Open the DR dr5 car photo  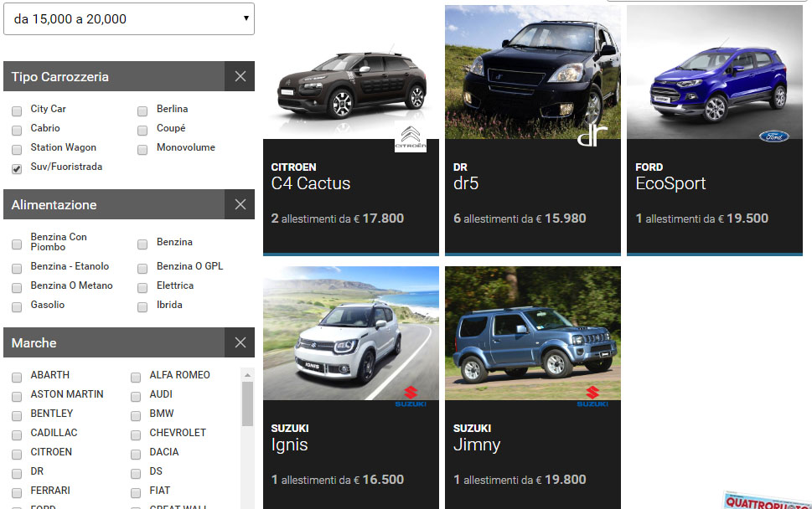(x=532, y=72)
